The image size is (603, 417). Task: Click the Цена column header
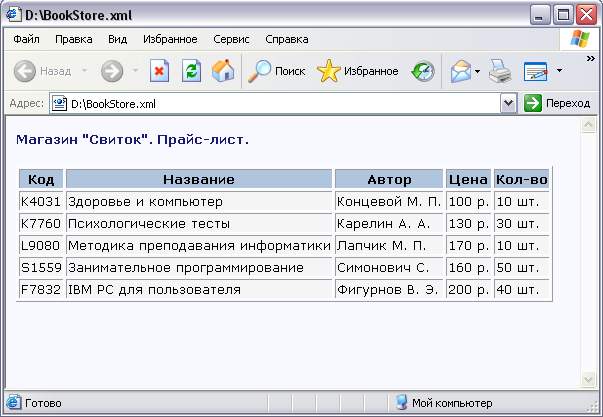[468, 179]
